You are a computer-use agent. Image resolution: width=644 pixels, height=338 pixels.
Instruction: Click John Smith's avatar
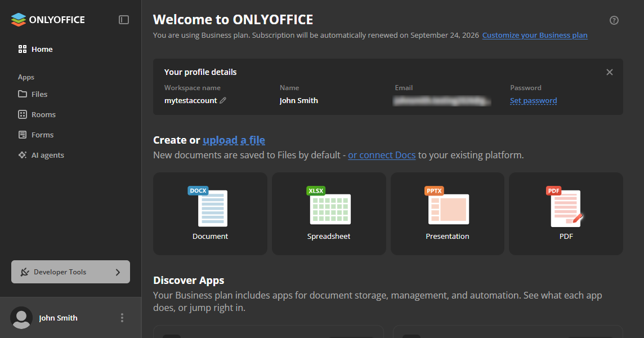[x=21, y=318]
